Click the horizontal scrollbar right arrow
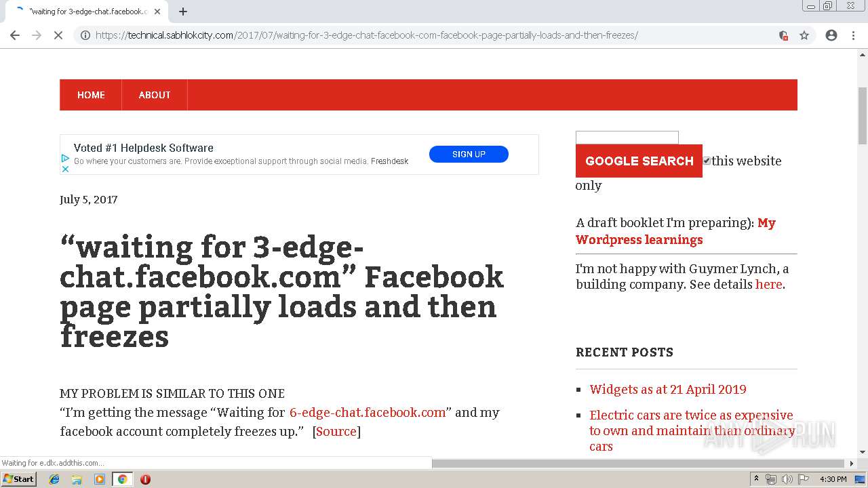 pyautogui.click(x=852, y=464)
